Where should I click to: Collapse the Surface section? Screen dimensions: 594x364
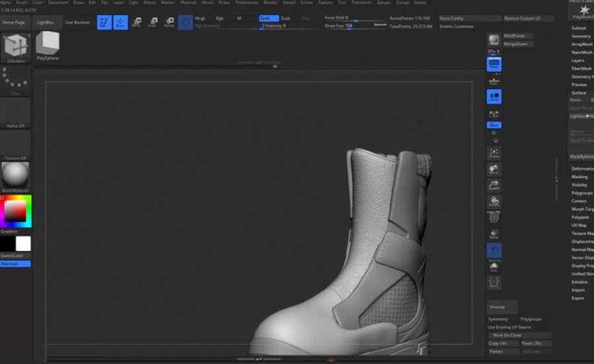(x=579, y=92)
